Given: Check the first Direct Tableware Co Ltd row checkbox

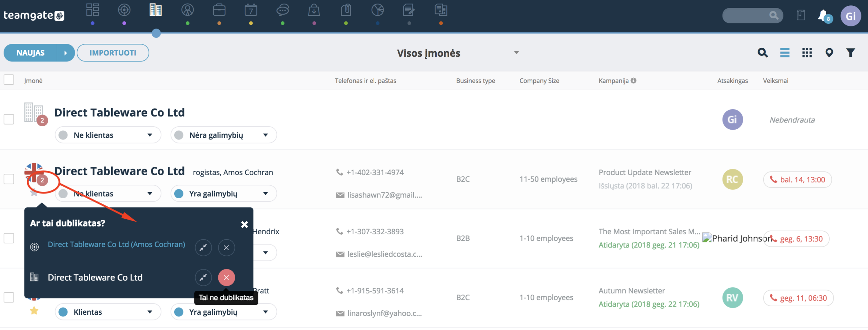Looking at the screenshot, I should pos(9,119).
